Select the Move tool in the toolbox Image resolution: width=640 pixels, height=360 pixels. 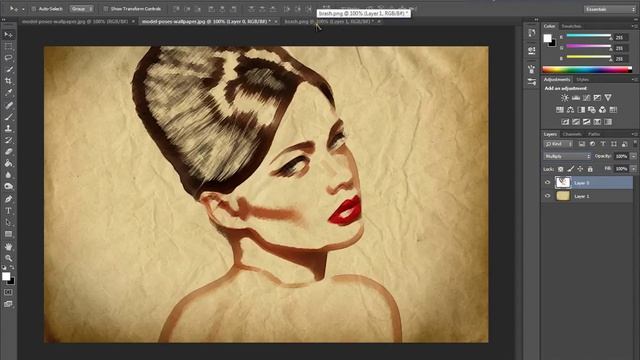[x=8, y=34]
